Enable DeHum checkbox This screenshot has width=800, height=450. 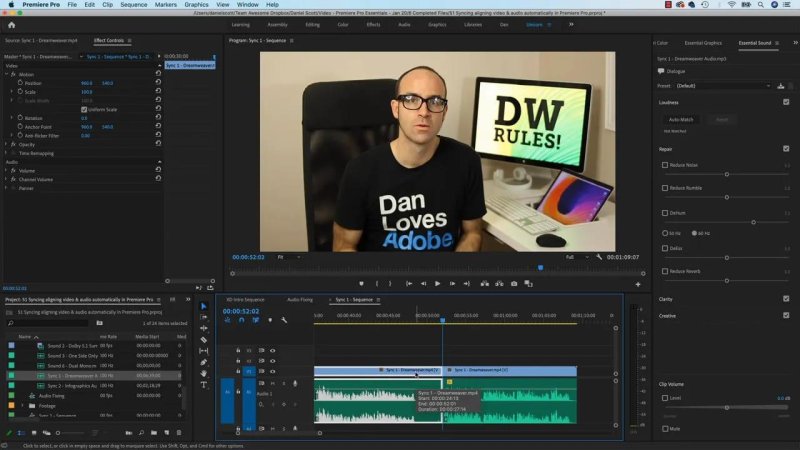point(665,213)
